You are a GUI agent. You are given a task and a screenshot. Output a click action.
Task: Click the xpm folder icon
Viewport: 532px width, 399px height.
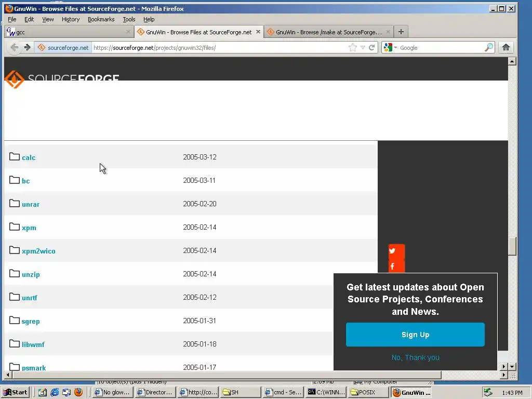point(14,227)
